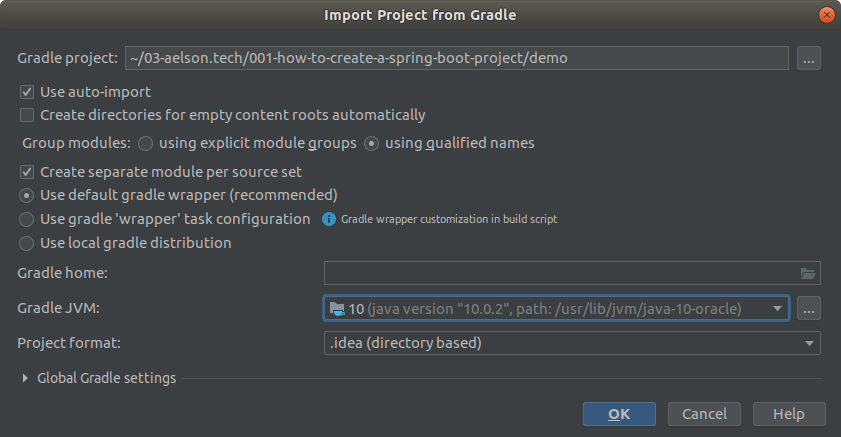Open the Gradle JVM dropdown arrow
Viewport: 841px width, 437px height.
pyautogui.click(x=777, y=309)
